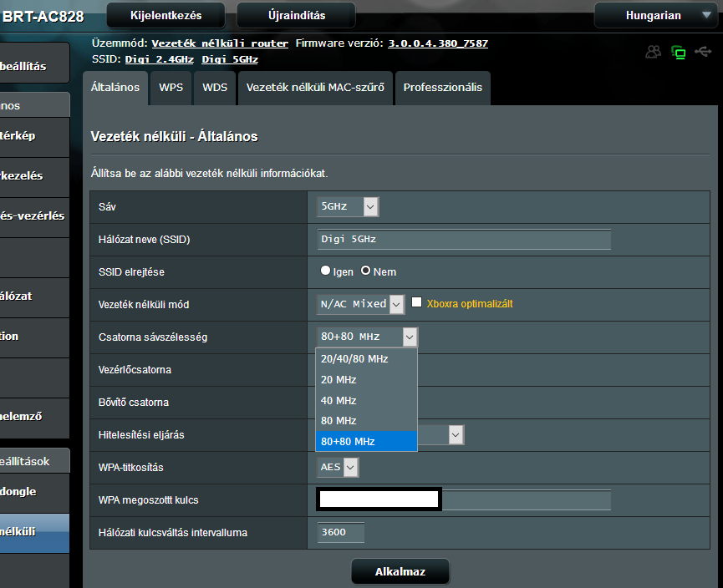
Task: Open the Vezeték nélküli MAC-szűrő tab
Action: point(315,88)
